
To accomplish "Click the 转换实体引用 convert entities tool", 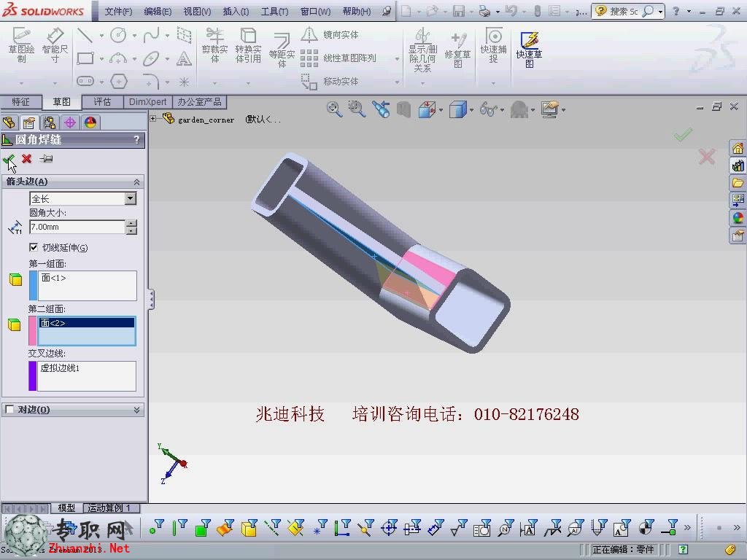I will click(248, 45).
